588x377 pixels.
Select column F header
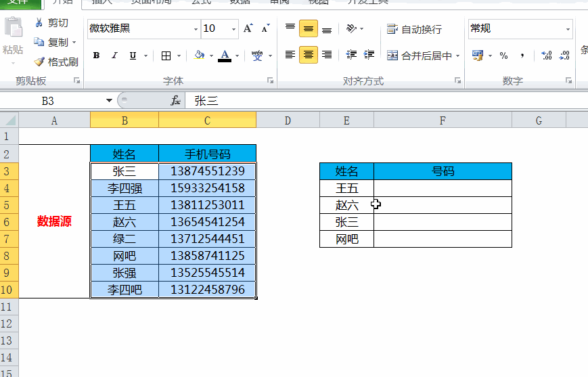[x=443, y=120]
